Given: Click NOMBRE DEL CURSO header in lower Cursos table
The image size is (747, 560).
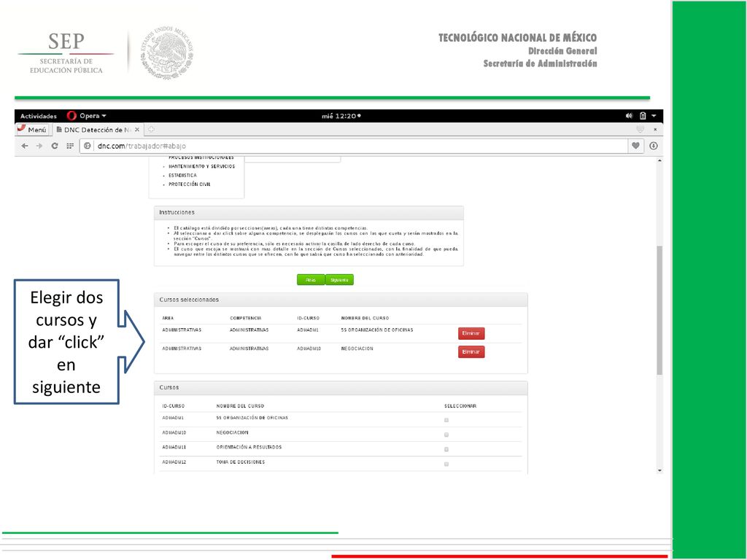Looking at the screenshot, I should click(x=240, y=406).
